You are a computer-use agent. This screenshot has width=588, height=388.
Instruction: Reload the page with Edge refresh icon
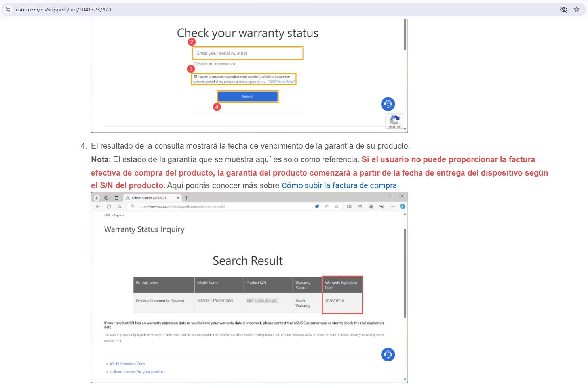(109, 206)
